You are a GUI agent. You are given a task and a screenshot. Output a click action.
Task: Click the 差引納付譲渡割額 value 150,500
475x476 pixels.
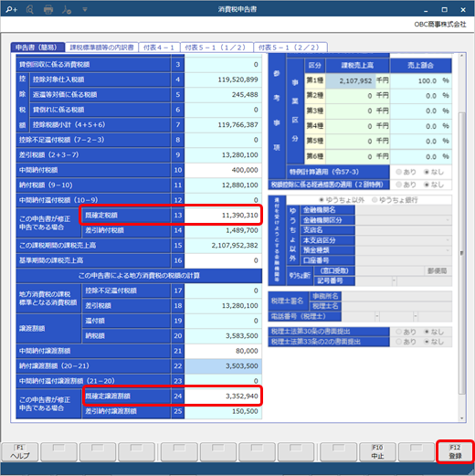pos(223,411)
